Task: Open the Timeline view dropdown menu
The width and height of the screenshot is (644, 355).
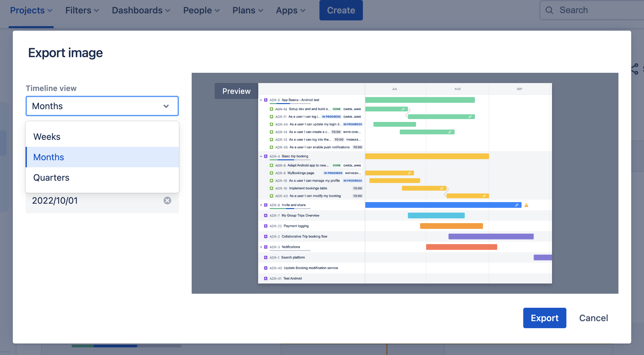Action: 102,106
